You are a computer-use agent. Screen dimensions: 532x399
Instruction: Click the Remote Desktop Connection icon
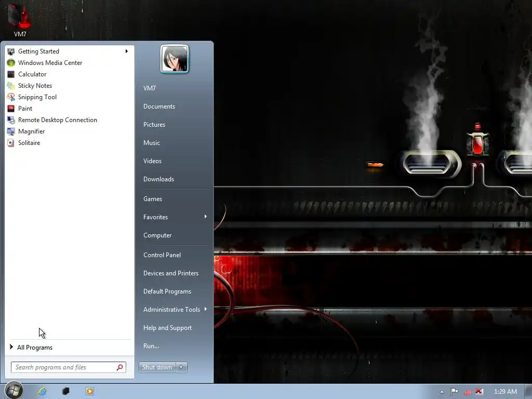(11, 120)
